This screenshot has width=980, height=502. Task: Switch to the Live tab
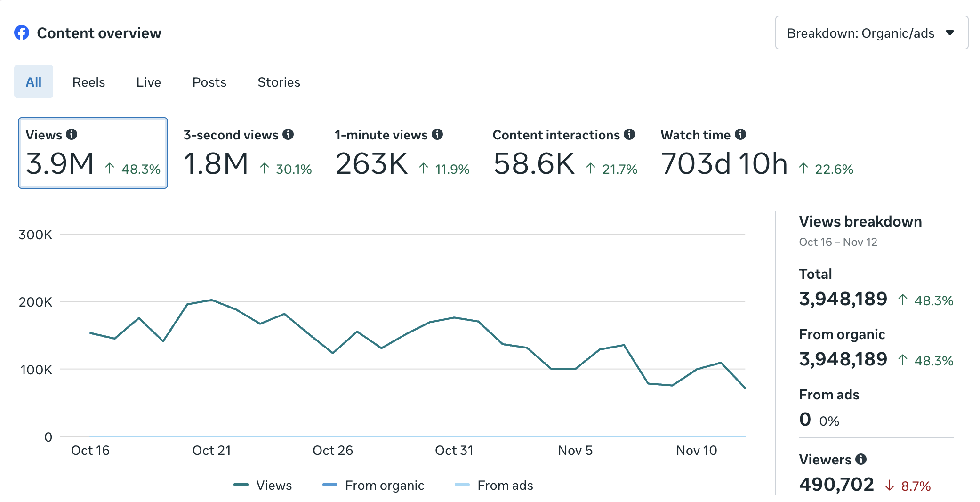(x=148, y=82)
